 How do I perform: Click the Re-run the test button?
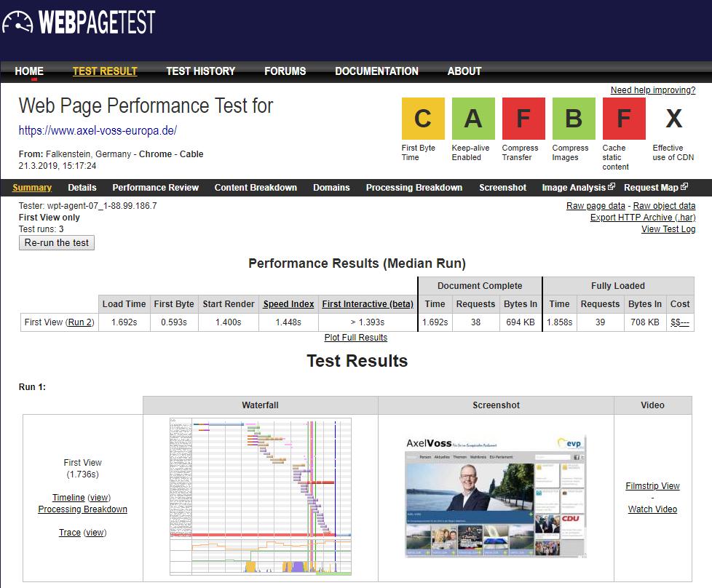[57, 243]
